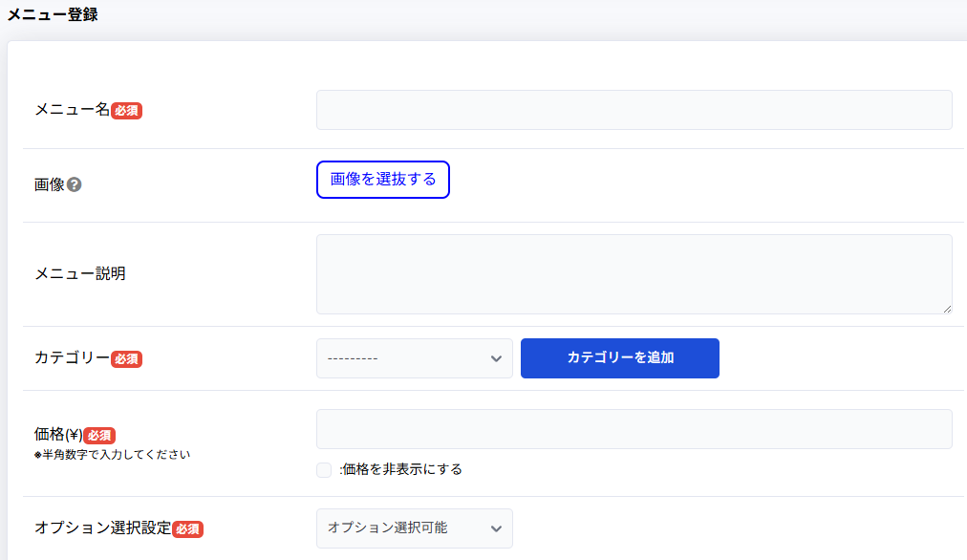Viewport: 967px width, 560px height.
Task: Click the 必須 badge beside メニュー名
Action: click(x=126, y=111)
